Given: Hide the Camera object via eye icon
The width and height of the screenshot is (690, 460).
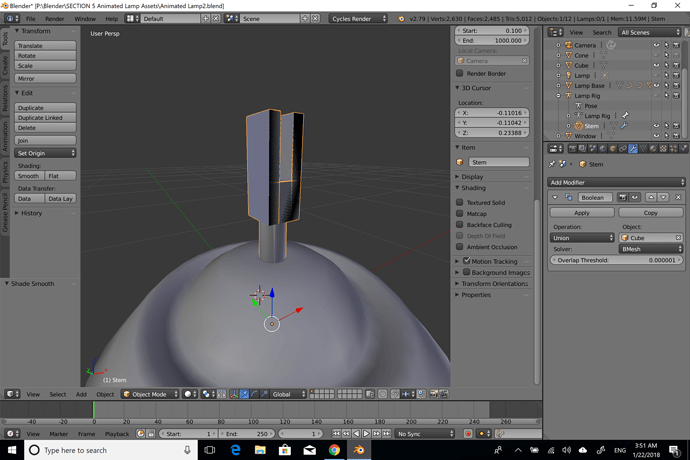Looking at the screenshot, I should 656,45.
